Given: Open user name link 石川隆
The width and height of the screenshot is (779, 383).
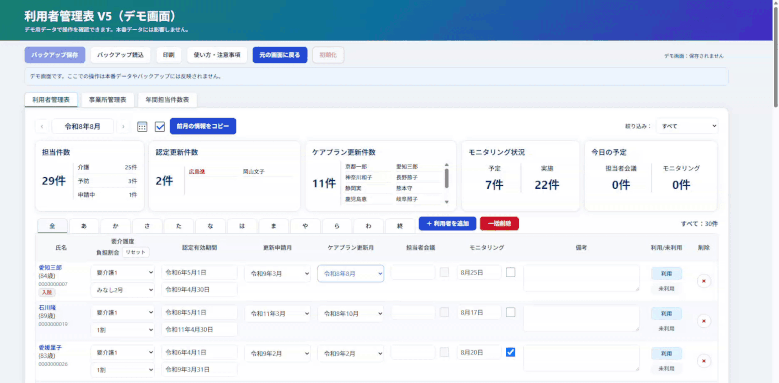Looking at the screenshot, I should click(x=47, y=307).
